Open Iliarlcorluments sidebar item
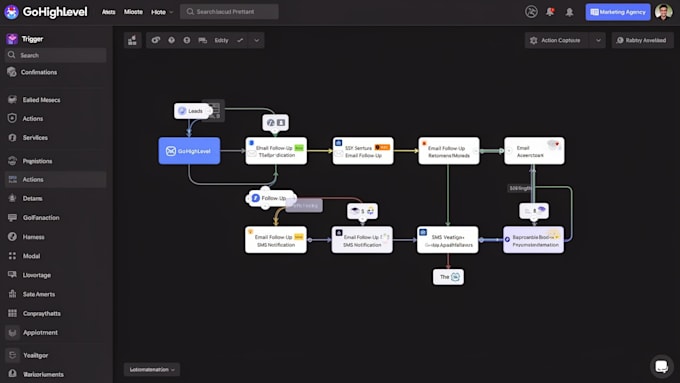 pos(56,374)
